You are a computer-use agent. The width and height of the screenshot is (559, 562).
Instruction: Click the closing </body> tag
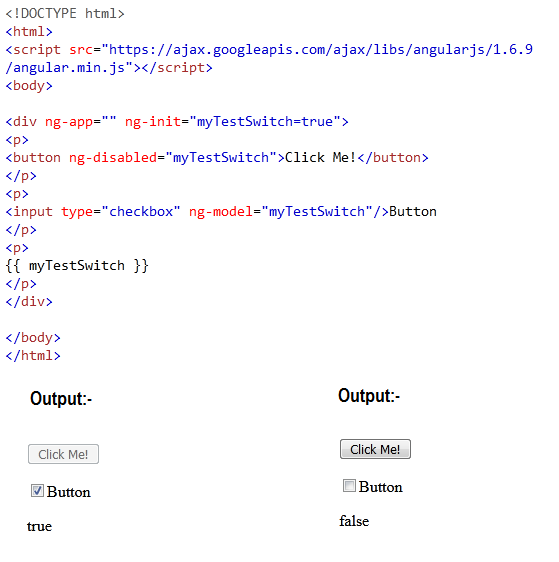tap(33, 338)
